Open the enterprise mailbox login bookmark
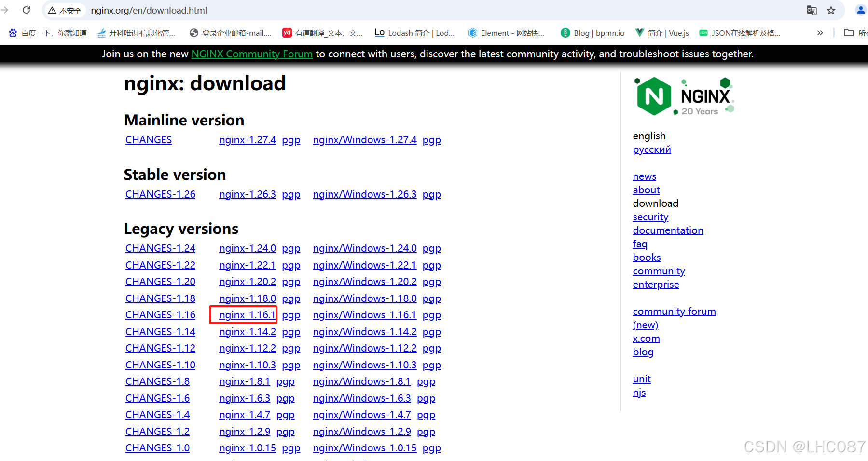Image resolution: width=868 pixels, height=461 pixels. click(231, 33)
